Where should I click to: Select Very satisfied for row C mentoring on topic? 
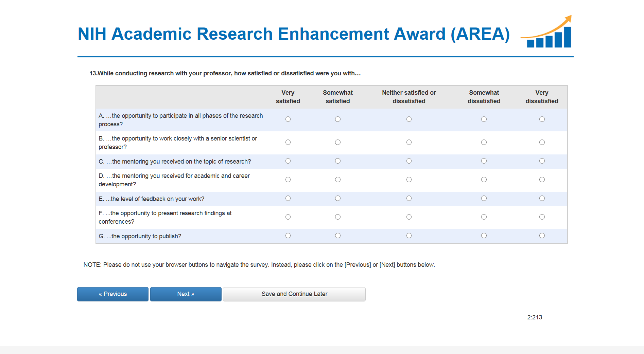tap(288, 161)
